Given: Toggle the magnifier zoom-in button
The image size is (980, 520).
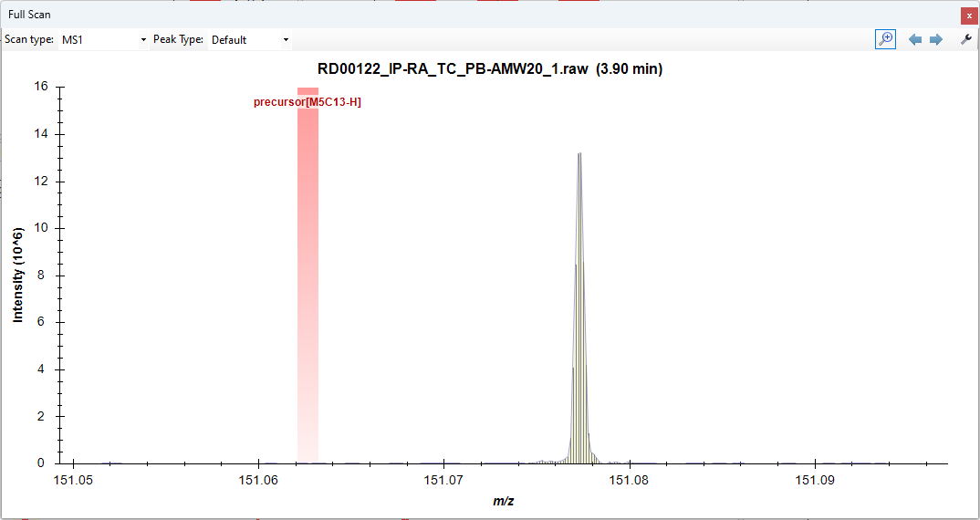Looking at the screenshot, I should (885, 39).
